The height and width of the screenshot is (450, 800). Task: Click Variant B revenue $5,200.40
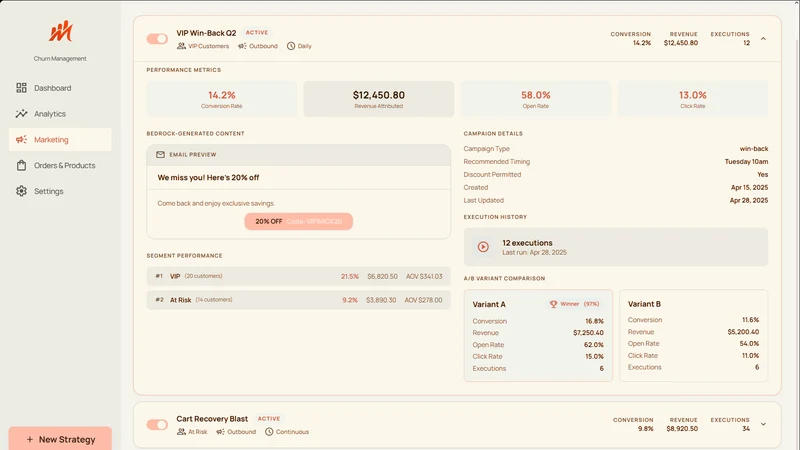[743, 332]
